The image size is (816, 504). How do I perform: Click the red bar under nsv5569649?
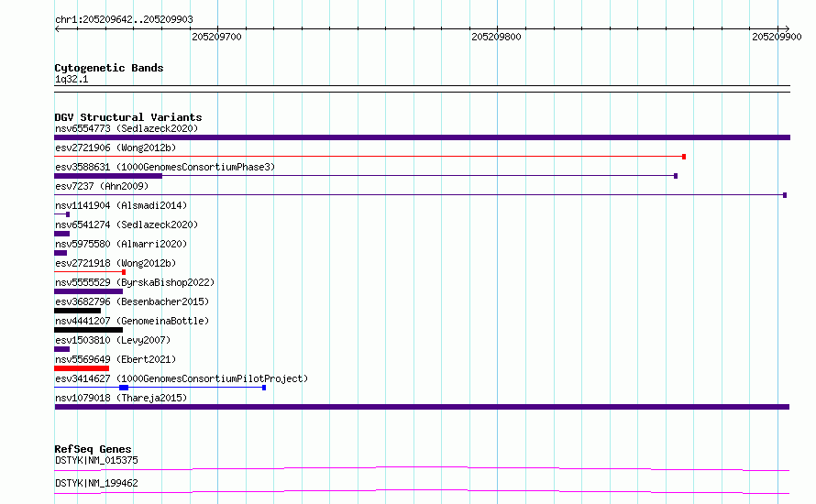pos(82,368)
